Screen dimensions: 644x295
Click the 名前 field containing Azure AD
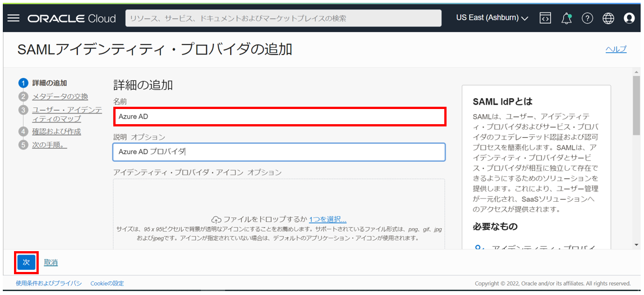(279, 117)
